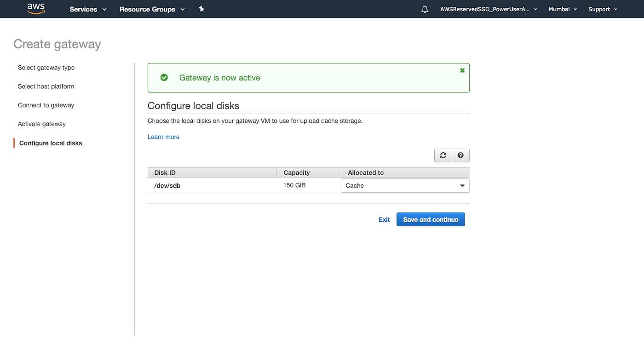The image size is (644, 339).
Task: Open the notifications bell
Action: click(424, 9)
